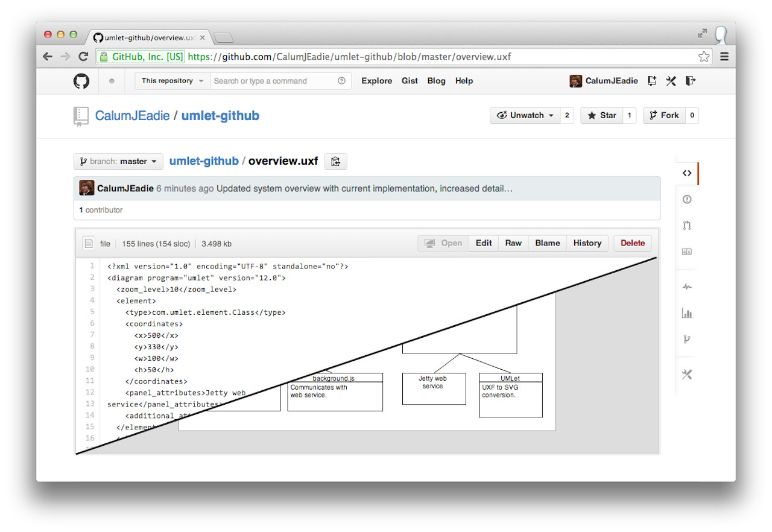Click CalumJEadie avatar in header

[575, 81]
